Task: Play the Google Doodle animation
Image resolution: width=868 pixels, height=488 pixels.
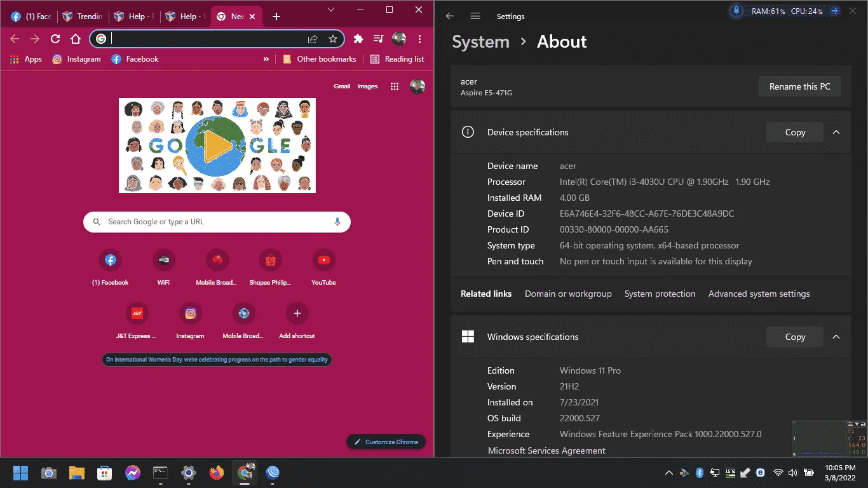Action: [x=217, y=146]
